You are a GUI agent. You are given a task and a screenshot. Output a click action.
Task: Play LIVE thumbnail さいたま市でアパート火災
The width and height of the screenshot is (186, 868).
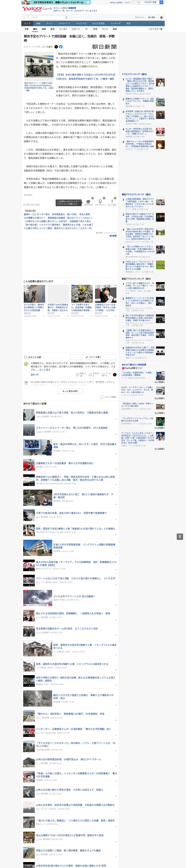click(x=38, y=598)
